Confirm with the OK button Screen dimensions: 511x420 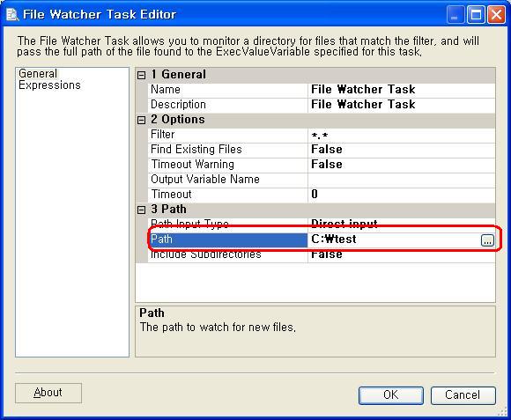(391, 395)
